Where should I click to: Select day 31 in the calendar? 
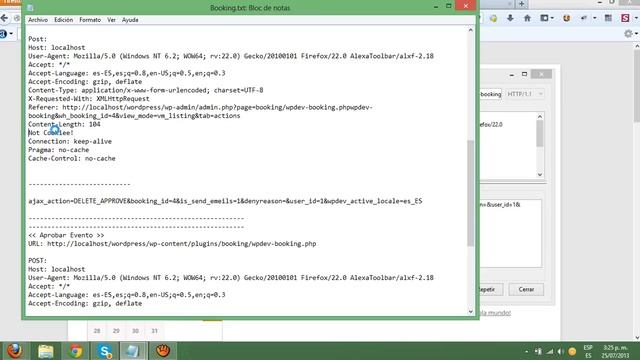pos(154,331)
